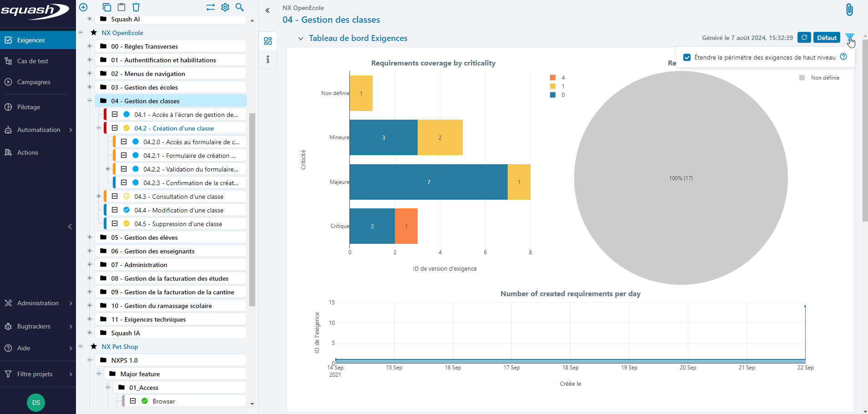Screen dimensions: 868x414
Task: Open Campagnes in the left navigation
Action: point(34,82)
